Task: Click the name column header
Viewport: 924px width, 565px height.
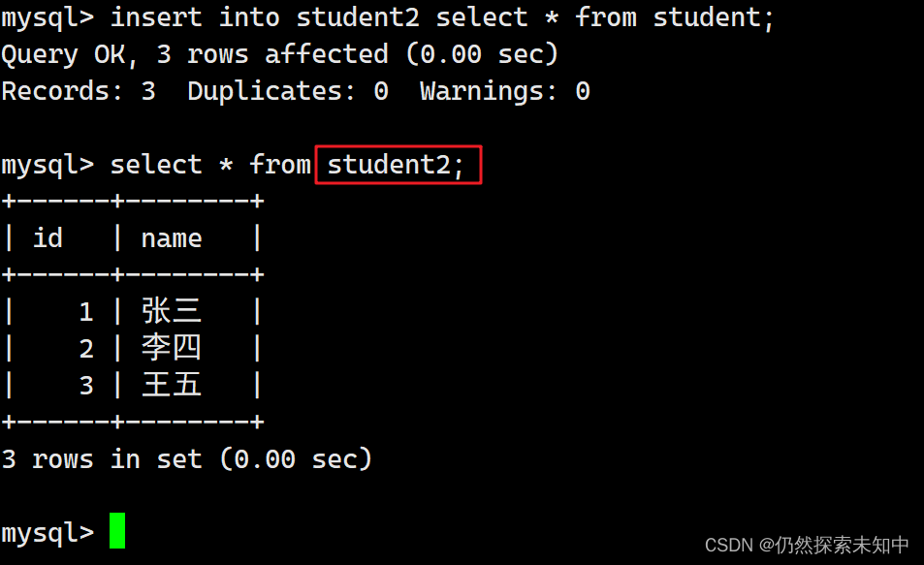Action: (x=172, y=239)
